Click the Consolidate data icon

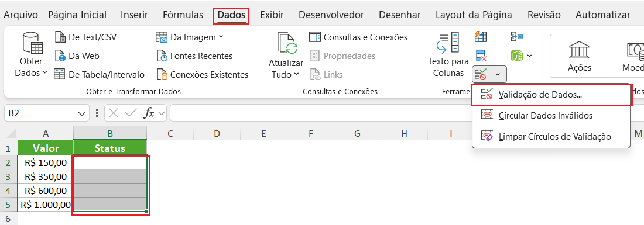(x=516, y=36)
